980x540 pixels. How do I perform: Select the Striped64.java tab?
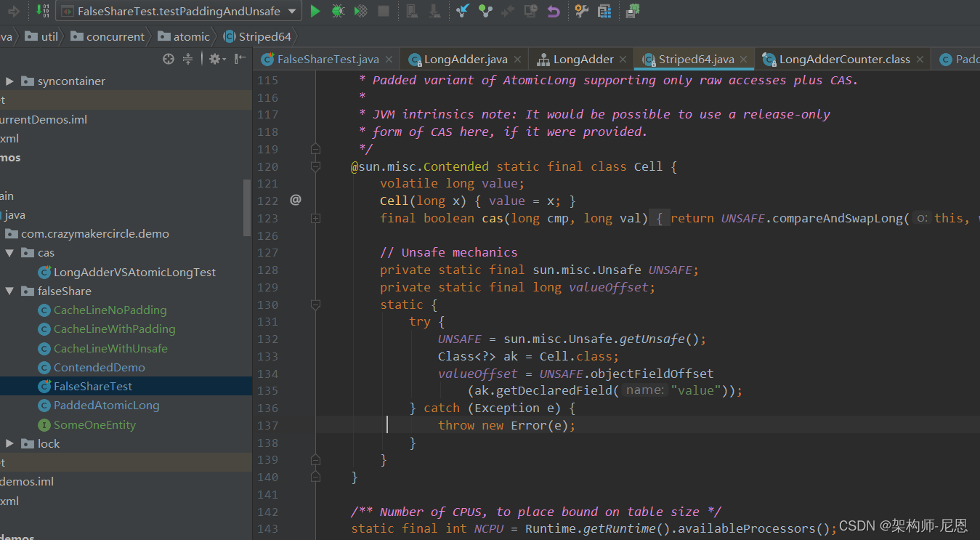pos(696,60)
